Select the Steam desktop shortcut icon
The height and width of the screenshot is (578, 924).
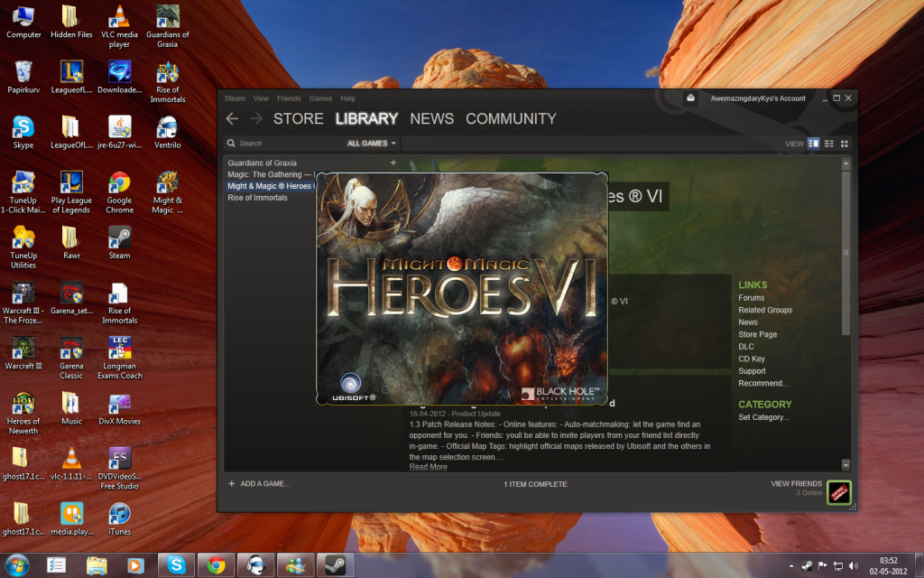[120, 243]
